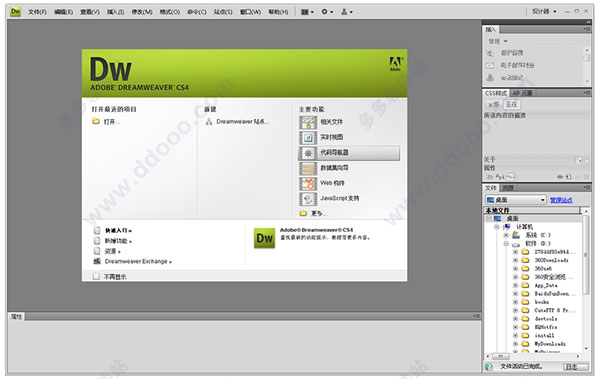This screenshot has height=379, width=600.
Task: Expand the 360Downloads folder
Action: 515,260
